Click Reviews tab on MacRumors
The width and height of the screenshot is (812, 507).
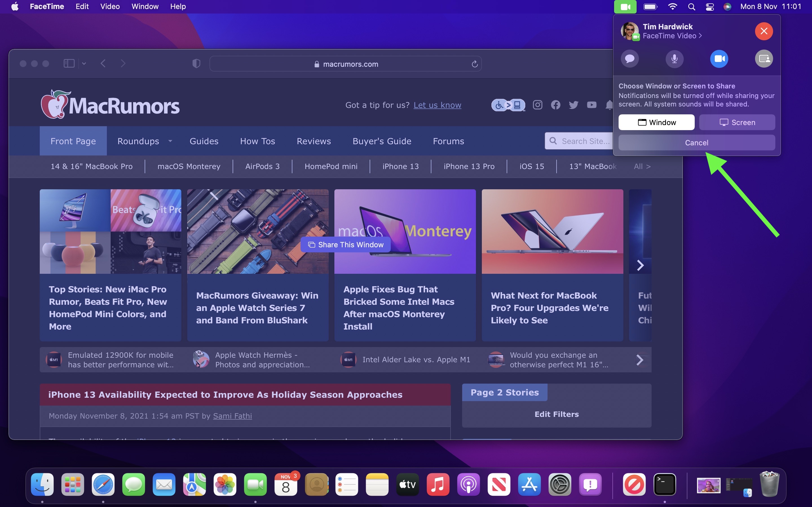[x=314, y=141]
